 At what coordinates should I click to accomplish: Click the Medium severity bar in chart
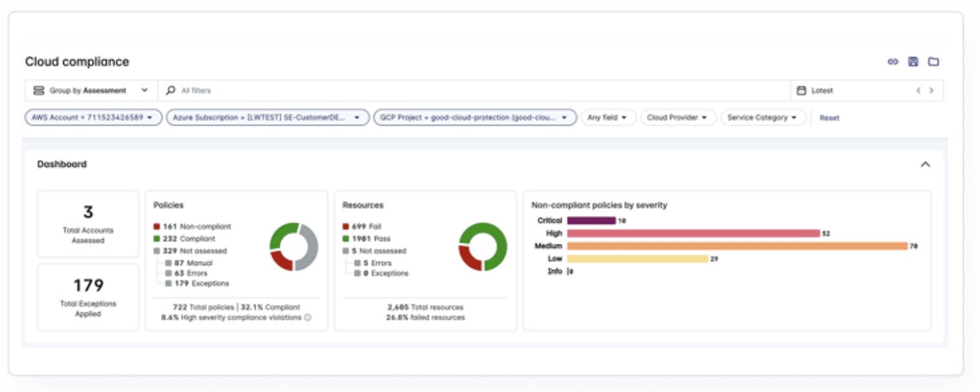737,246
